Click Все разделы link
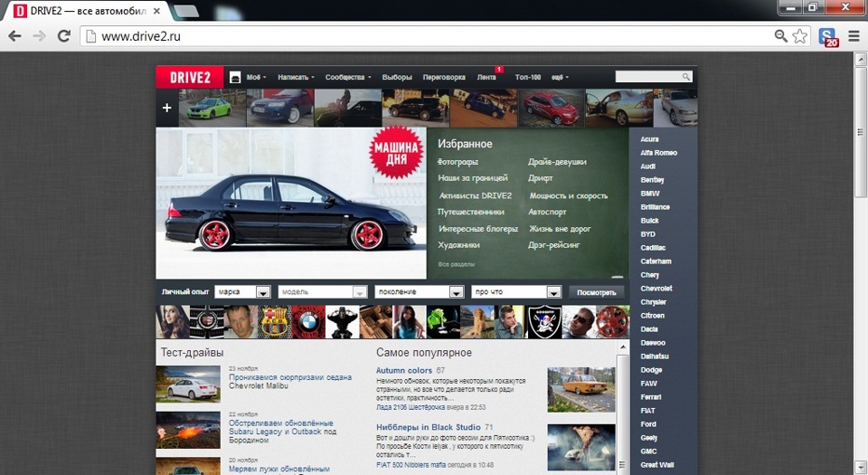 (x=456, y=264)
